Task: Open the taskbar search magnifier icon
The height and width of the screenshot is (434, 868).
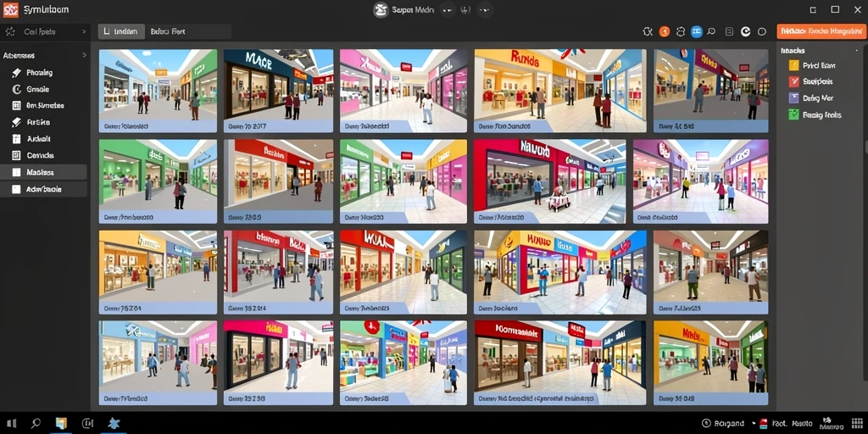Action: click(36, 424)
